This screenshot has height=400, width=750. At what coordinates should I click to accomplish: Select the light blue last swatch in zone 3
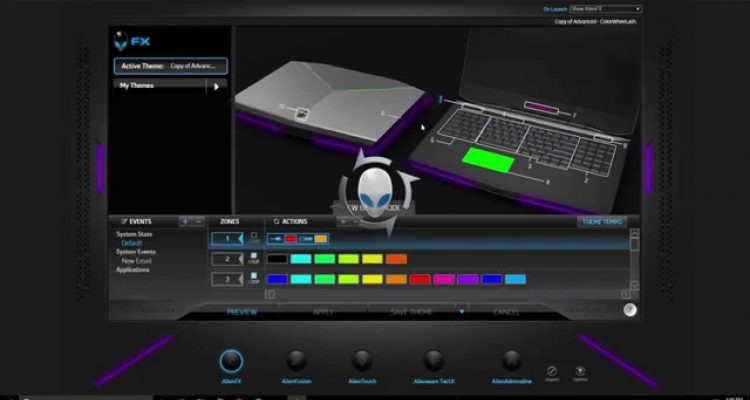(515, 279)
